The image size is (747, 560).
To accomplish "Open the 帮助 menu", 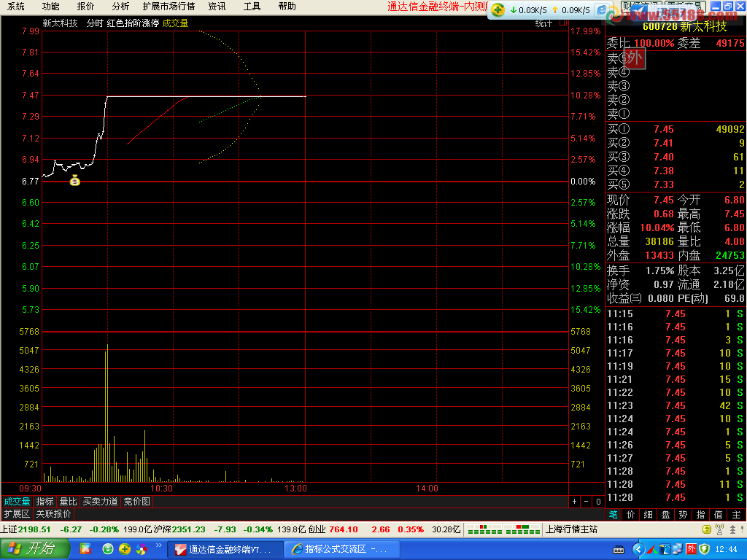I will coord(287,6).
